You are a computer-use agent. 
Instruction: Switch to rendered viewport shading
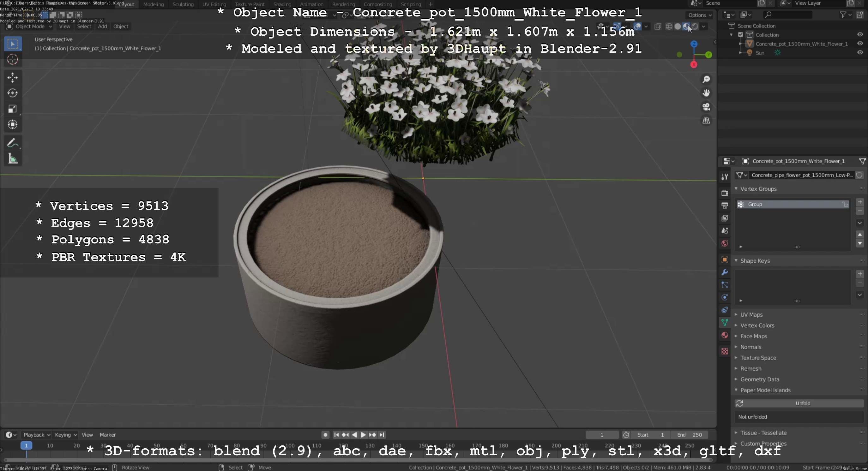click(695, 26)
